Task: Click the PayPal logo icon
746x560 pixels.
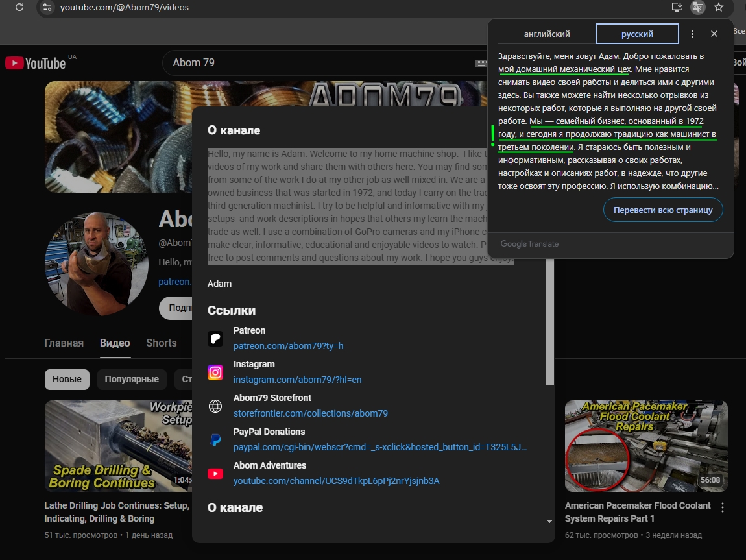Action: coord(215,439)
